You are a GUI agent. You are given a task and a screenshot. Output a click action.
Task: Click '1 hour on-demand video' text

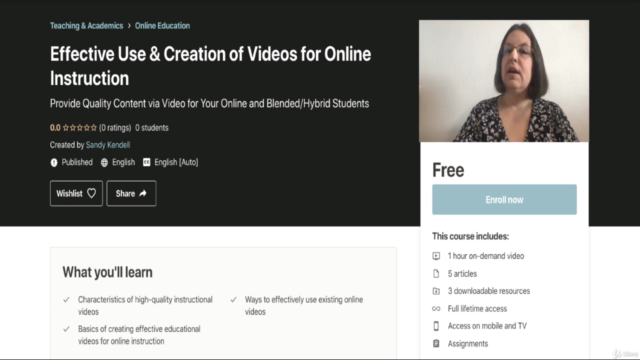point(486,256)
